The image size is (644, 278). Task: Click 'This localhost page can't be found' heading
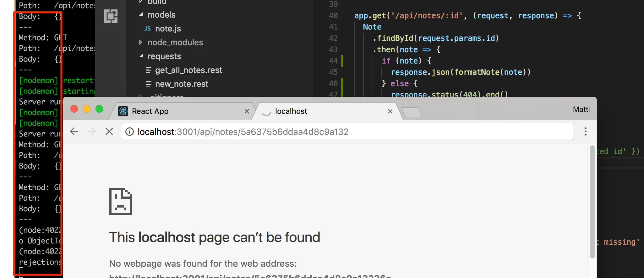[215, 237]
